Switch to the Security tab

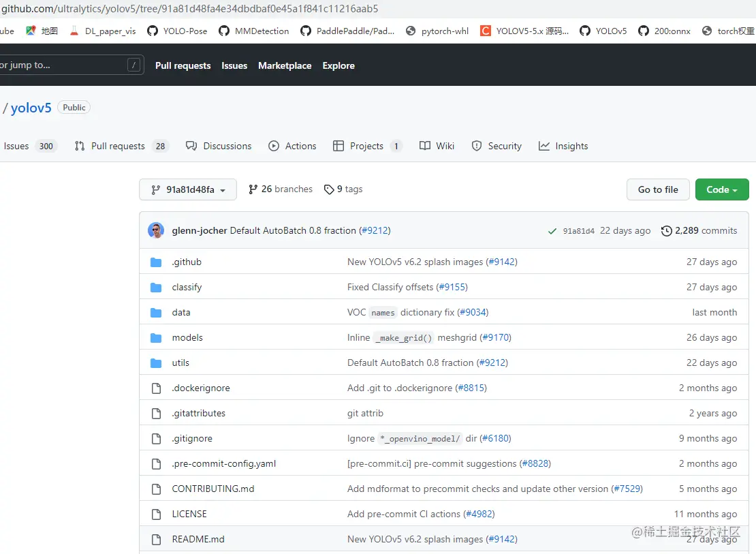[497, 146]
